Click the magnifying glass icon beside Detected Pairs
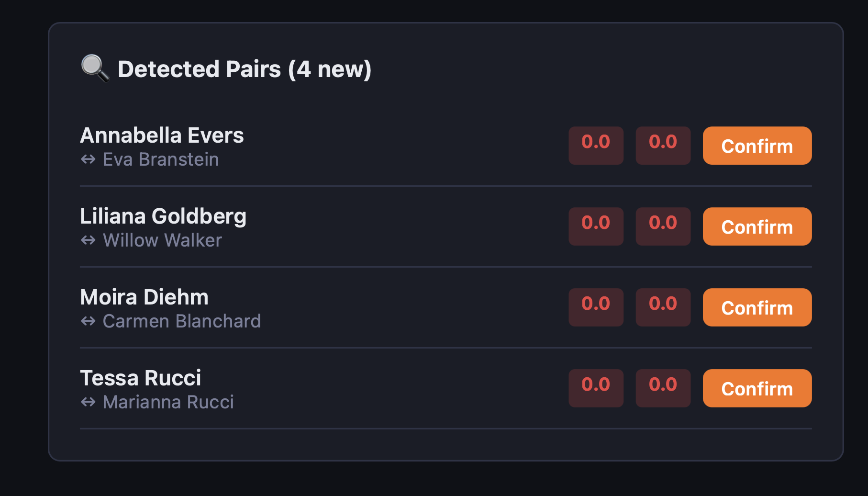The image size is (868, 496). click(95, 68)
